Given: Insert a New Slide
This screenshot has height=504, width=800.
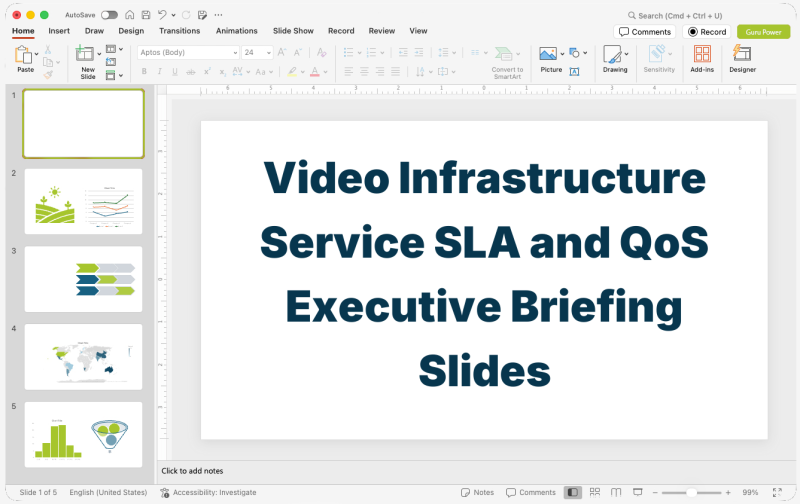Looking at the screenshot, I should 85,54.
